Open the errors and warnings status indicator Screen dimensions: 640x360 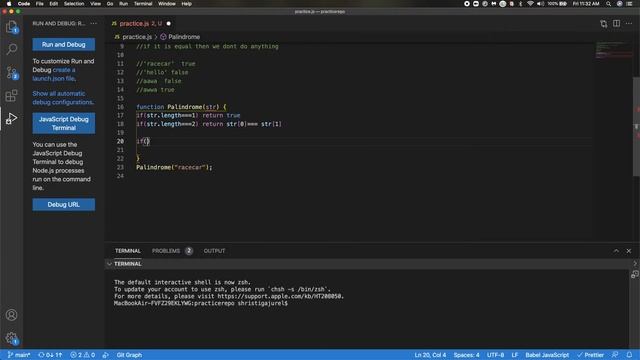tap(82, 355)
